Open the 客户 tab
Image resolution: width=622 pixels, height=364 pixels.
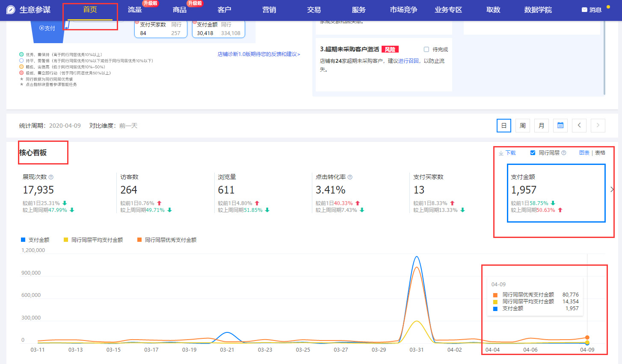coord(224,10)
